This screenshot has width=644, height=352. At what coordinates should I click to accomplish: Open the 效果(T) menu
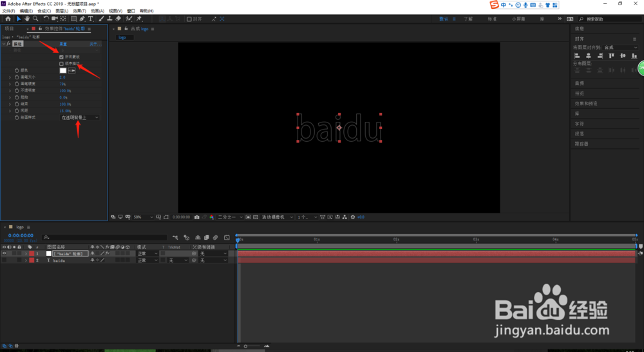tap(80, 11)
